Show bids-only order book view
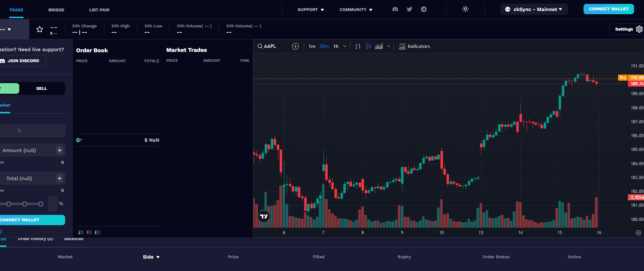 [97, 232]
